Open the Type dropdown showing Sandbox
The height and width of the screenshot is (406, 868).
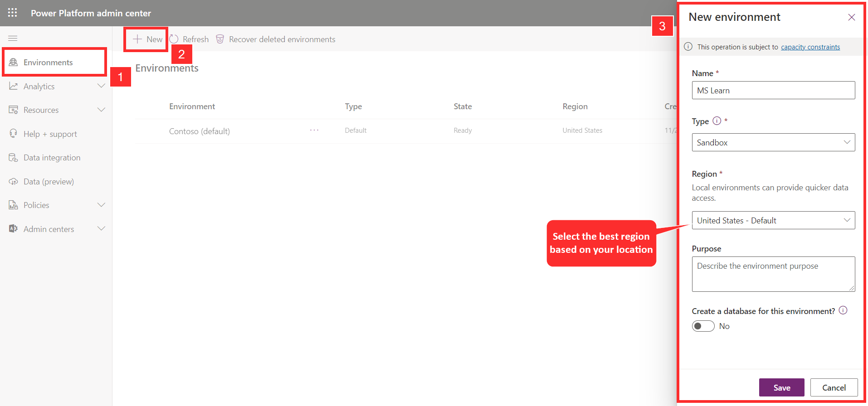coord(773,142)
